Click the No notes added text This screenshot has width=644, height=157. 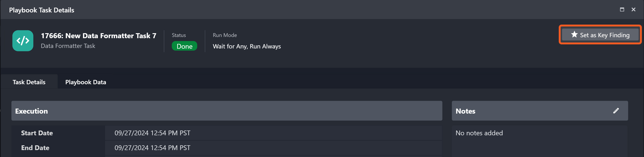pos(479,133)
